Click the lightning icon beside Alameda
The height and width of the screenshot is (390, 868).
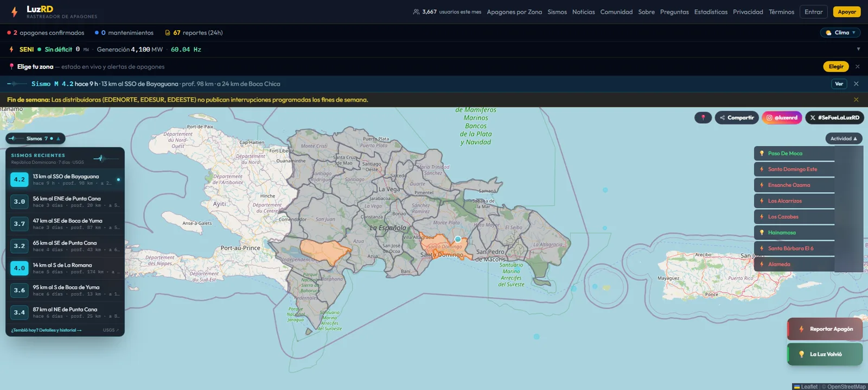point(762,265)
